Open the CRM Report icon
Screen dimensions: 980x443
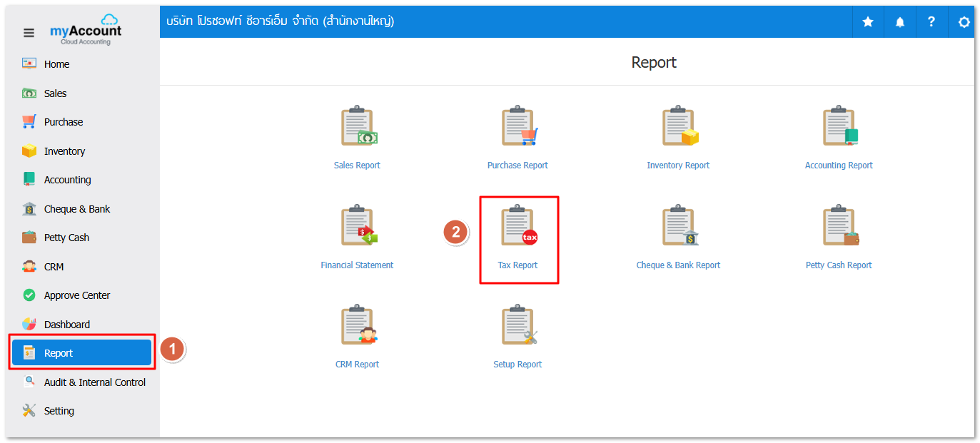point(358,327)
